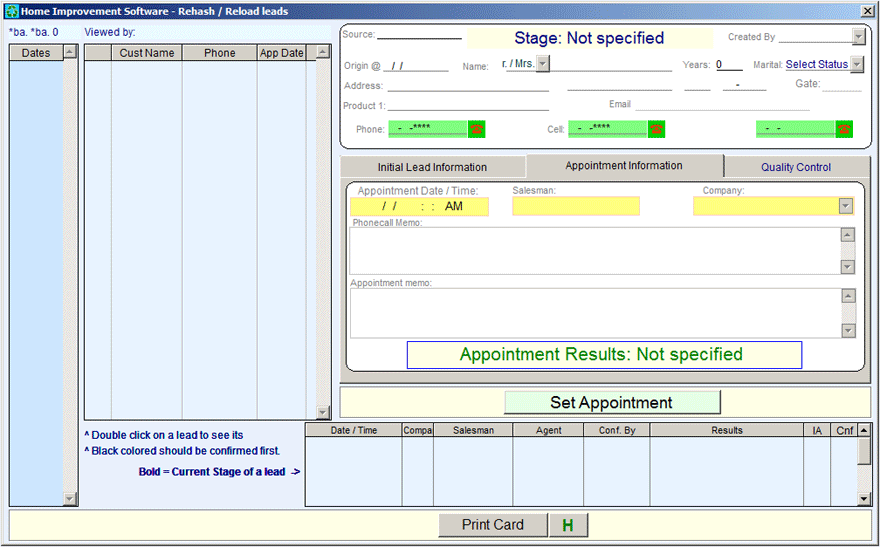Click the green Cell number field
The width and height of the screenshot is (880, 547).
click(608, 128)
